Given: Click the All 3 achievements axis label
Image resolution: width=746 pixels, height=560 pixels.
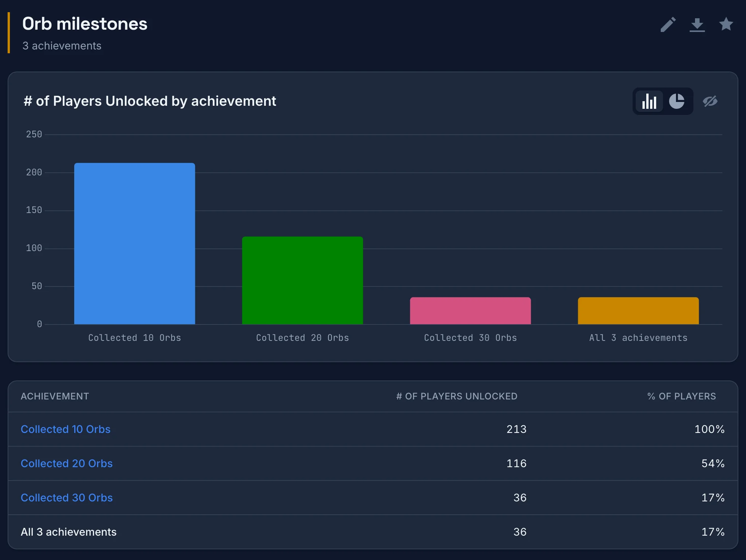Looking at the screenshot, I should tap(638, 338).
